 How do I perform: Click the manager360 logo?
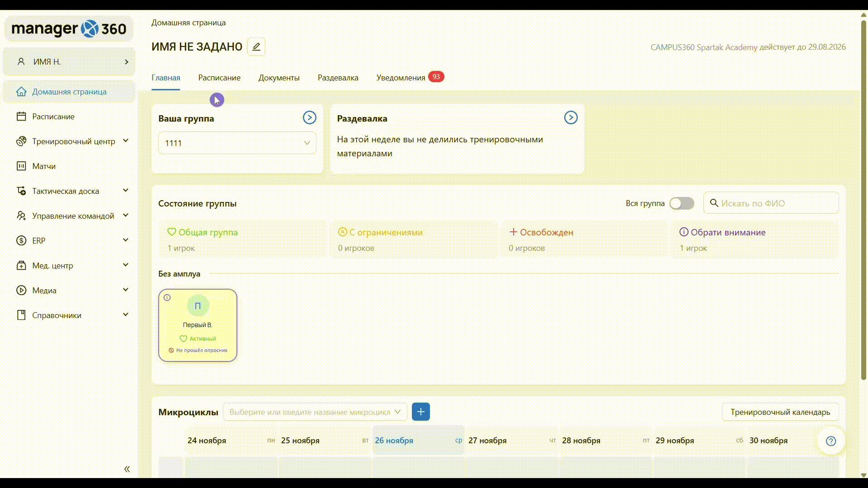[69, 29]
